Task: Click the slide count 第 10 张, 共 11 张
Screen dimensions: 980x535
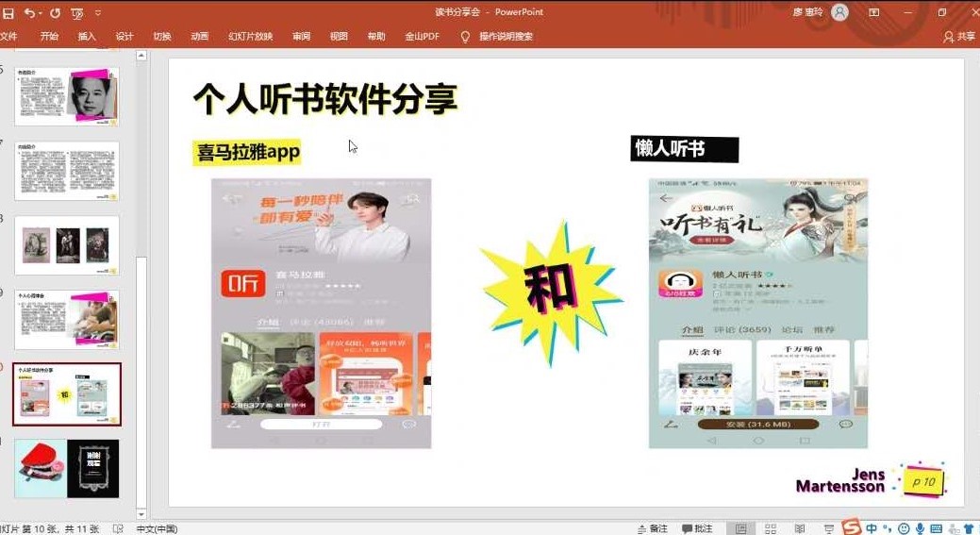Action: pyautogui.click(x=50, y=529)
